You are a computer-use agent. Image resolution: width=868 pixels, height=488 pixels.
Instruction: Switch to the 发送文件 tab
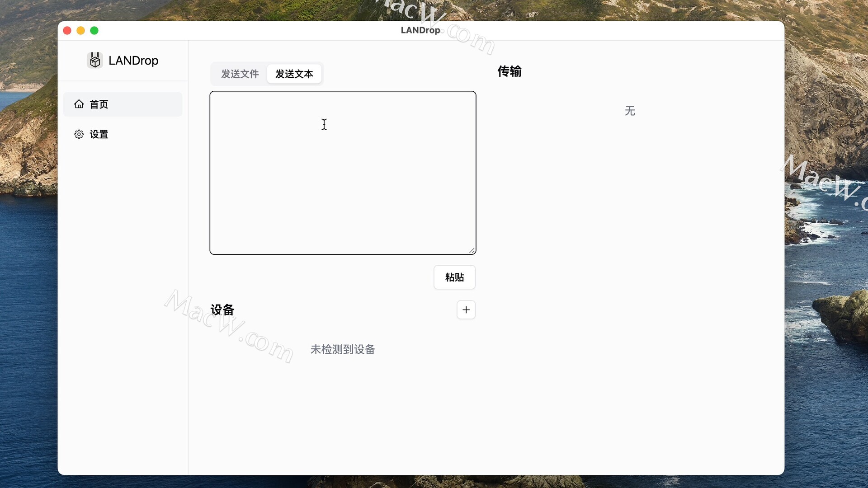(240, 74)
